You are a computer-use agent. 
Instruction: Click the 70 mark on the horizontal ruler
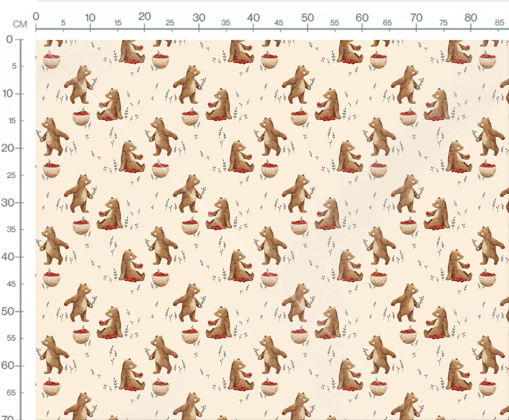click(416, 18)
